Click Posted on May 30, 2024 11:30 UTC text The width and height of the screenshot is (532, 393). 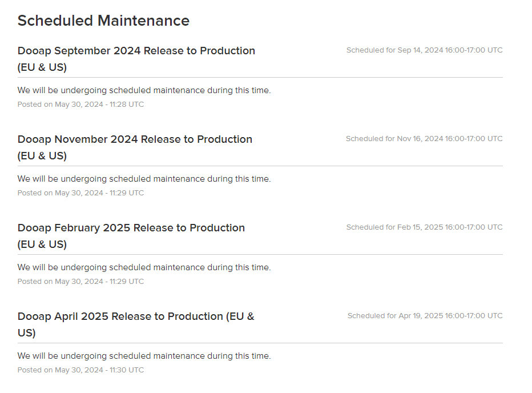[80, 370]
